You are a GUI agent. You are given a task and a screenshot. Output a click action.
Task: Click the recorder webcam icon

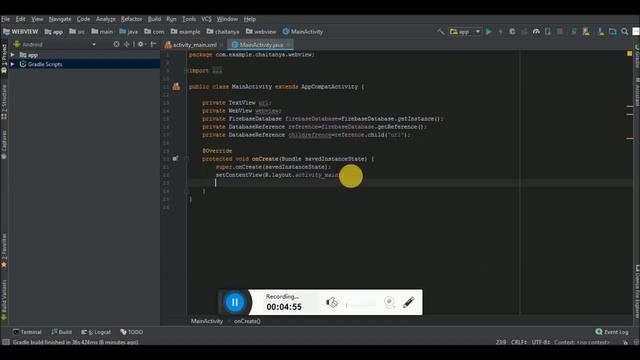[389, 302]
